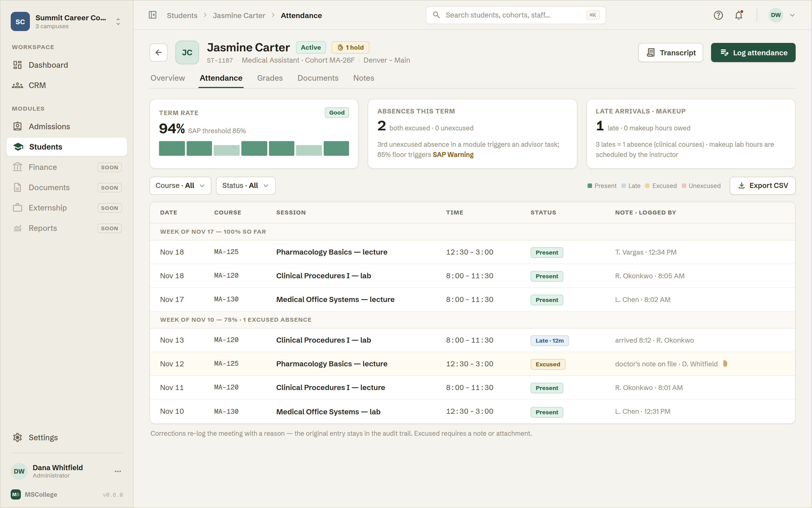Click 'T. Vargas · 12:34 PM' note
The width and height of the screenshot is (812, 508).
point(646,252)
